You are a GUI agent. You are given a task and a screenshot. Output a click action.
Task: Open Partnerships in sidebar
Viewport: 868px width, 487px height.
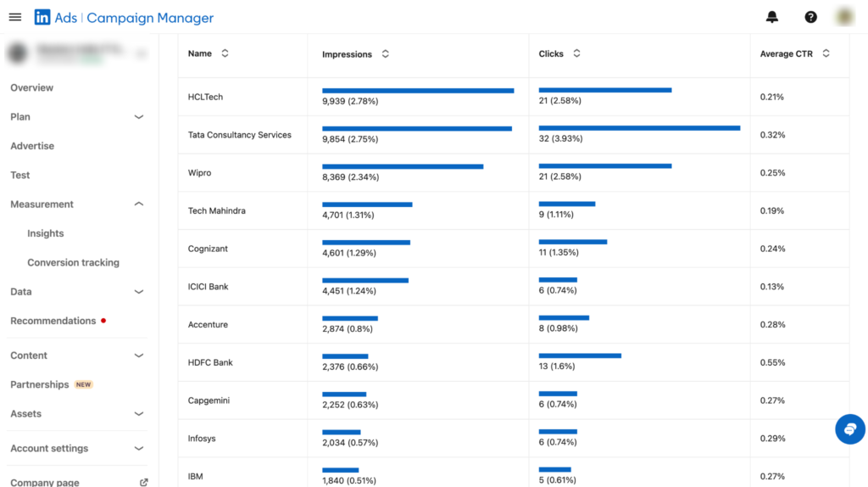click(x=39, y=384)
